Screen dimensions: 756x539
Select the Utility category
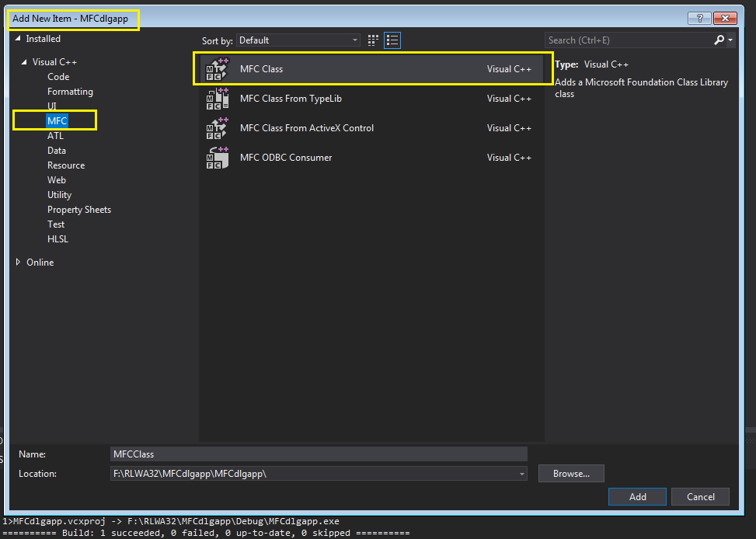pos(59,195)
